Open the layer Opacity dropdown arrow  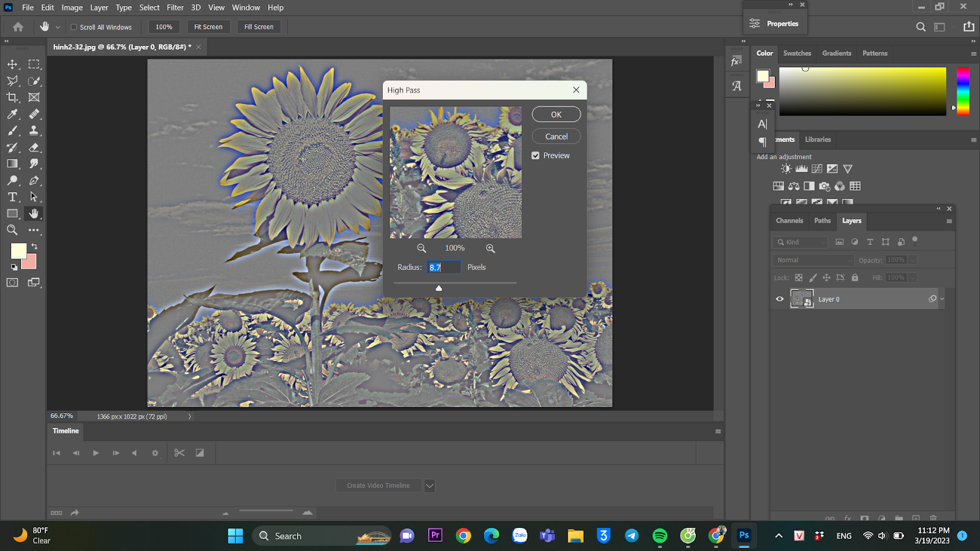pos(912,260)
